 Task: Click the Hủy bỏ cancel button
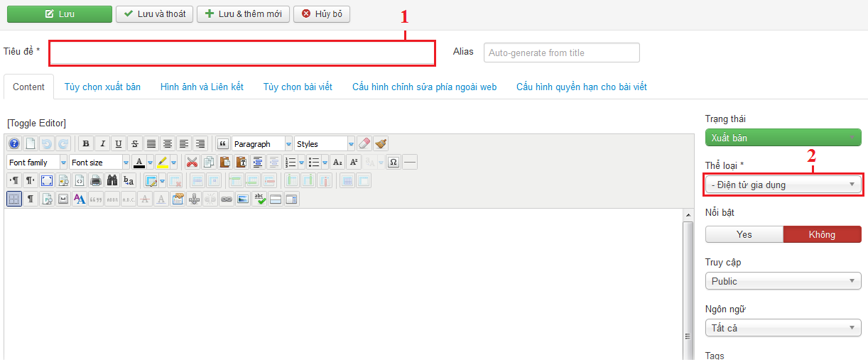[x=321, y=14]
